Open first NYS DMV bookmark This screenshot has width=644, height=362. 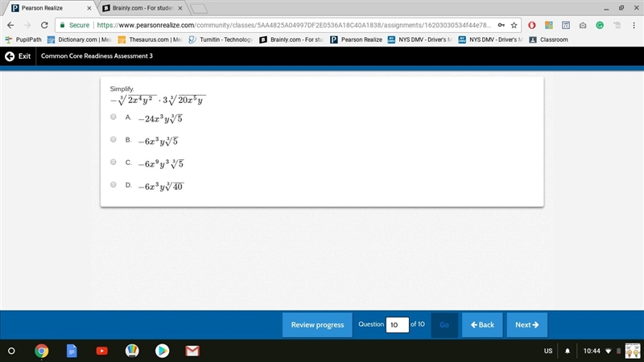pyautogui.click(x=420, y=39)
